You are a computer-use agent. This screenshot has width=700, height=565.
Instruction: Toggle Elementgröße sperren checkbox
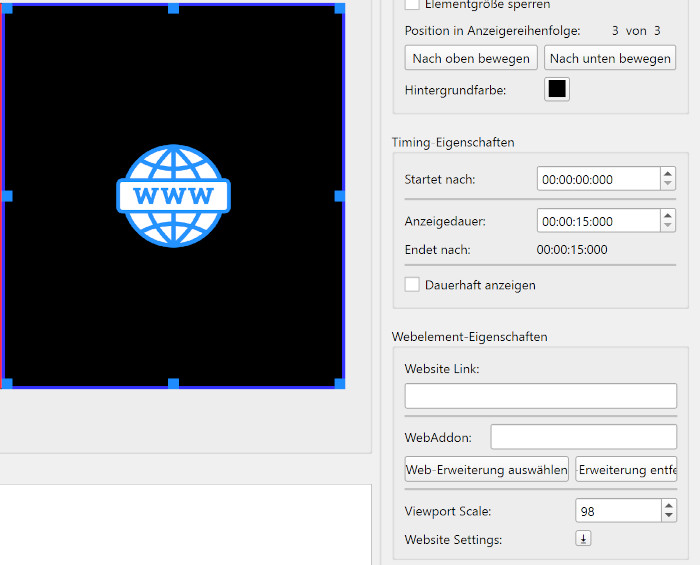click(412, 4)
